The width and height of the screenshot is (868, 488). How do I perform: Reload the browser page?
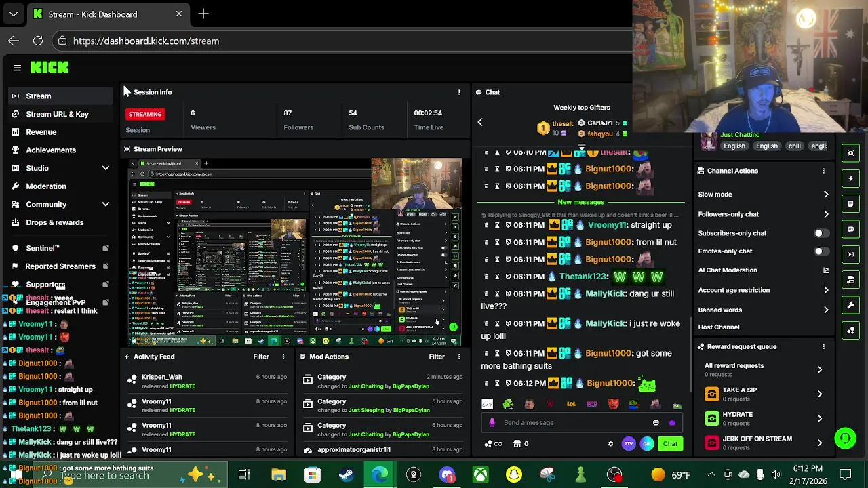click(x=38, y=41)
